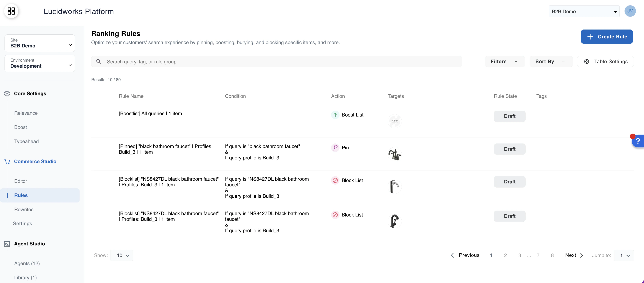Toggle the Draft state on the Pinned rule

[510, 149]
